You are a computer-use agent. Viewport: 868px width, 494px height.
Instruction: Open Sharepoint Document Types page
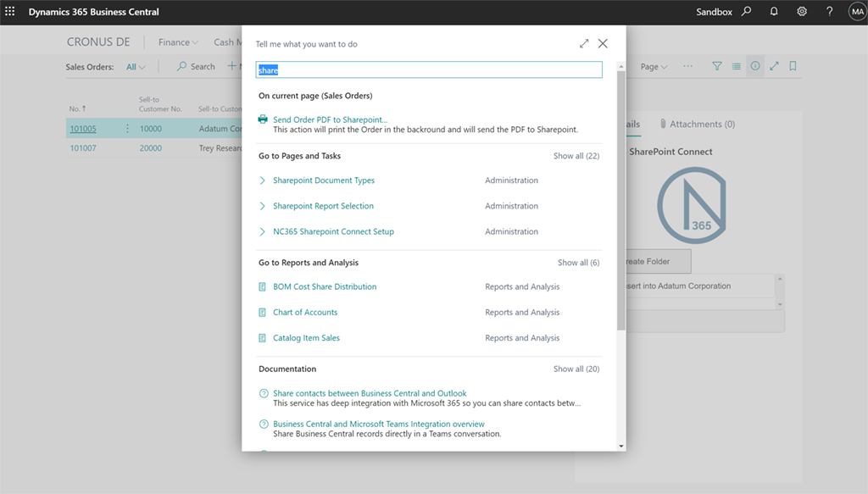pyautogui.click(x=324, y=180)
